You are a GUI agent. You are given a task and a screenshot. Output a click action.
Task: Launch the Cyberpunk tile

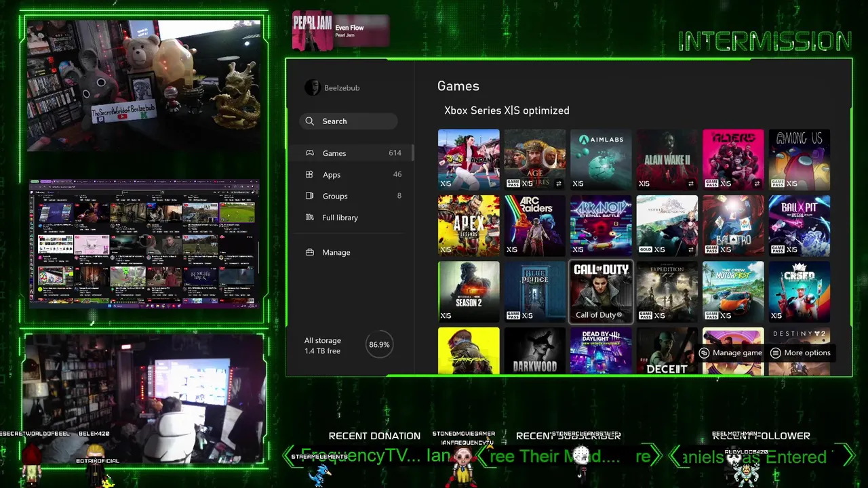469,350
